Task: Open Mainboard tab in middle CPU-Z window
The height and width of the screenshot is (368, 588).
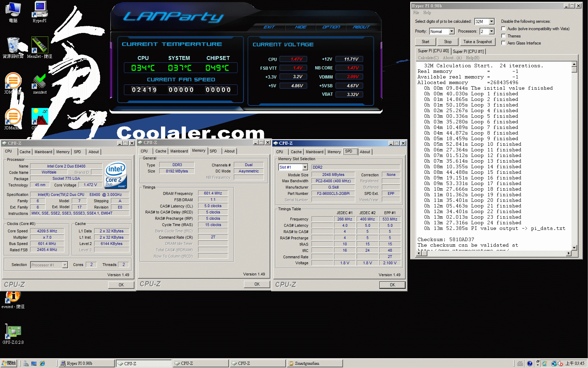Action: [179, 151]
